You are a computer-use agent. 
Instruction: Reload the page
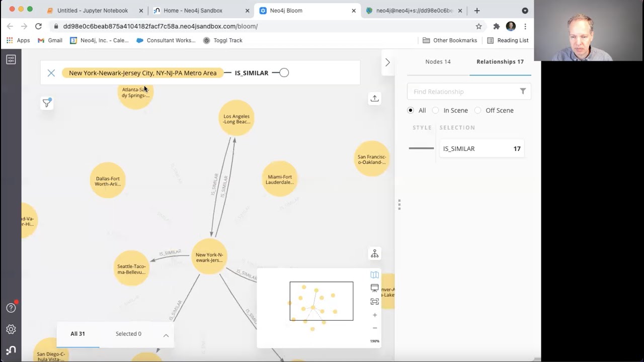point(38,26)
